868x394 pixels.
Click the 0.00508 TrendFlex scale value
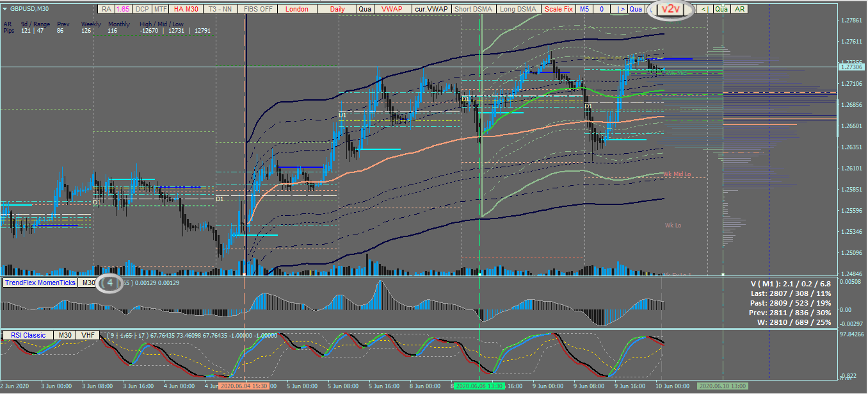pyautogui.click(x=851, y=281)
